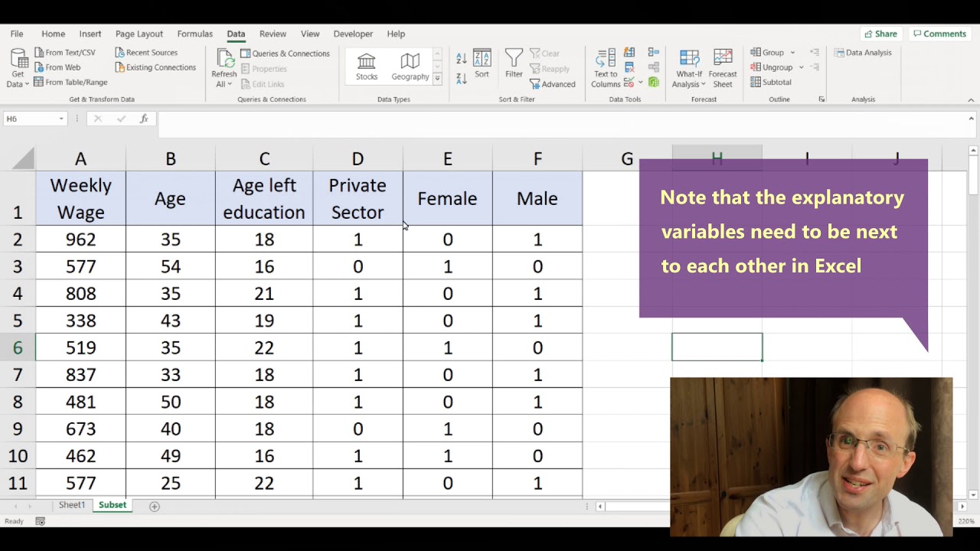This screenshot has height=551, width=980.
Task: Expand the formula bar
Action: (x=971, y=119)
